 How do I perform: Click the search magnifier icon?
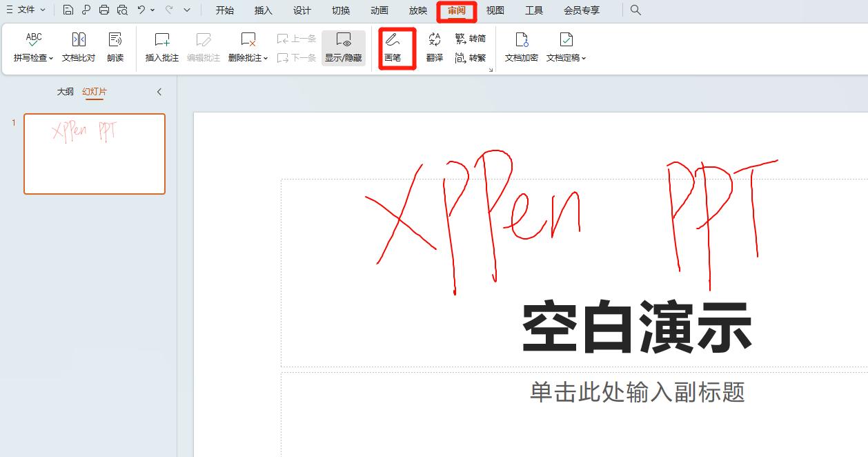636,10
